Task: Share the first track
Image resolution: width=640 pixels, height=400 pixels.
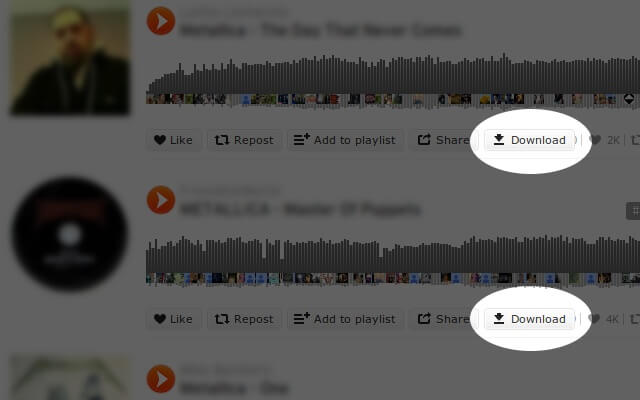Action: pyautogui.click(x=443, y=140)
